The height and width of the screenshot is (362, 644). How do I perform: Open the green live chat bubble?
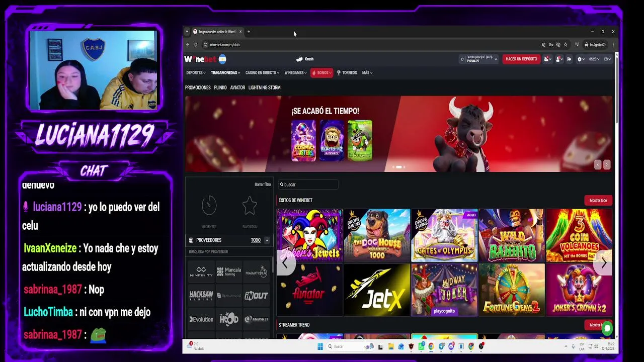pyautogui.click(x=607, y=328)
